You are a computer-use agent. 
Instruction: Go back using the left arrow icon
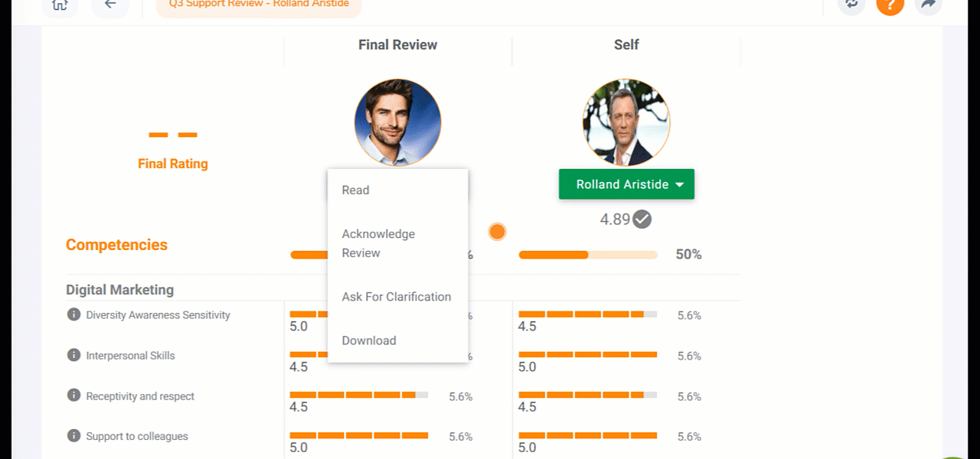[110, 5]
